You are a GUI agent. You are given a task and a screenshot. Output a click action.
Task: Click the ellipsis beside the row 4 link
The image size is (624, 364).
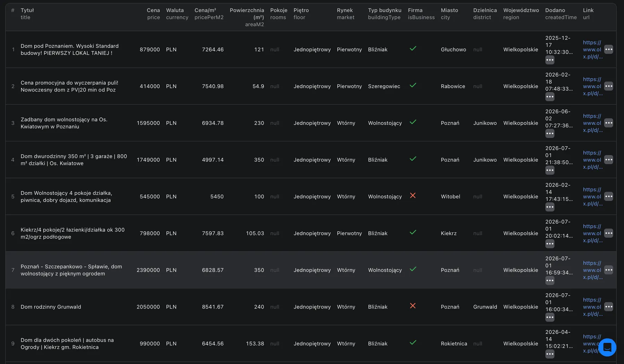[x=609, y=160]
